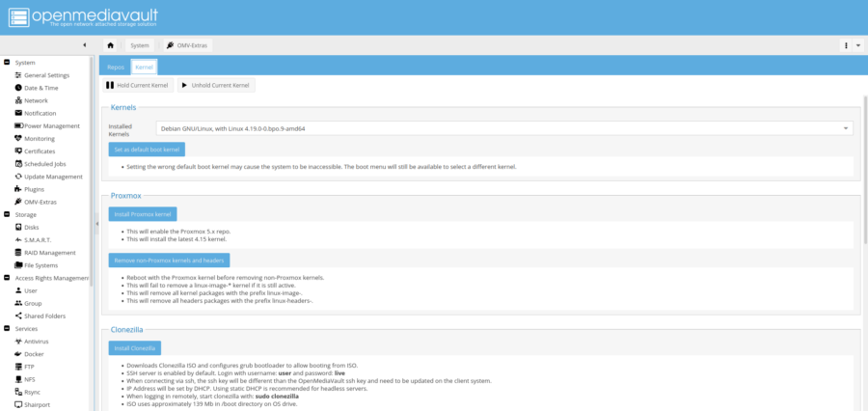The height and width of the screenshot is (411, 868).
Task: Click the Power Management battery icon
Action: pyautogui.click(x=19, y=125)
